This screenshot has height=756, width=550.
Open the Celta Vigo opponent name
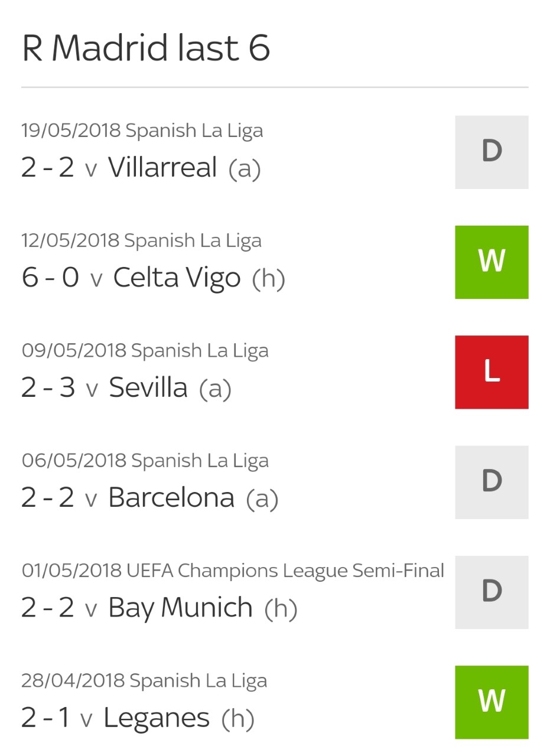coord(177,278)
